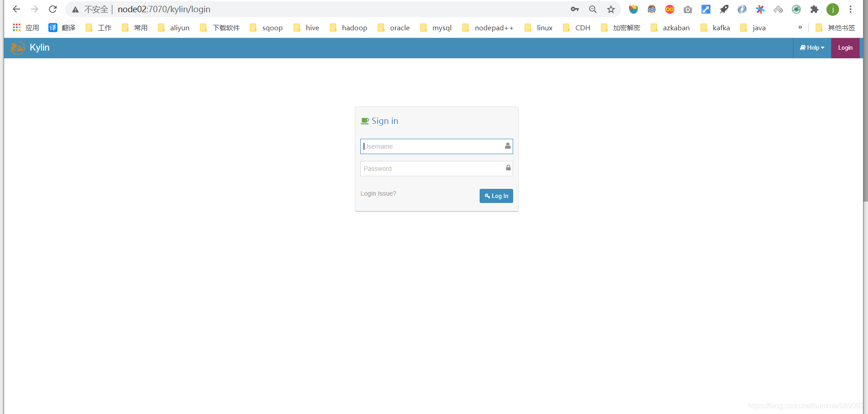Viewport: 868px width, 414px height.
Task: Open the 翻译 translate bookmark
Action: (x=62, y=28)
